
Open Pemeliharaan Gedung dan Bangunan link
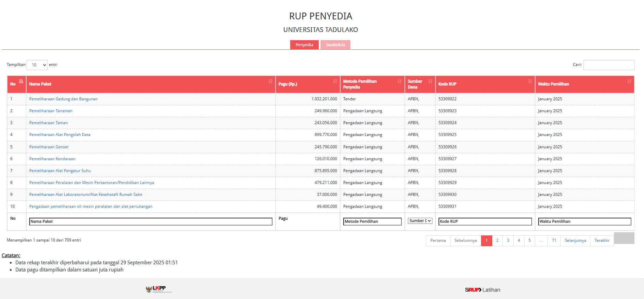63,99
